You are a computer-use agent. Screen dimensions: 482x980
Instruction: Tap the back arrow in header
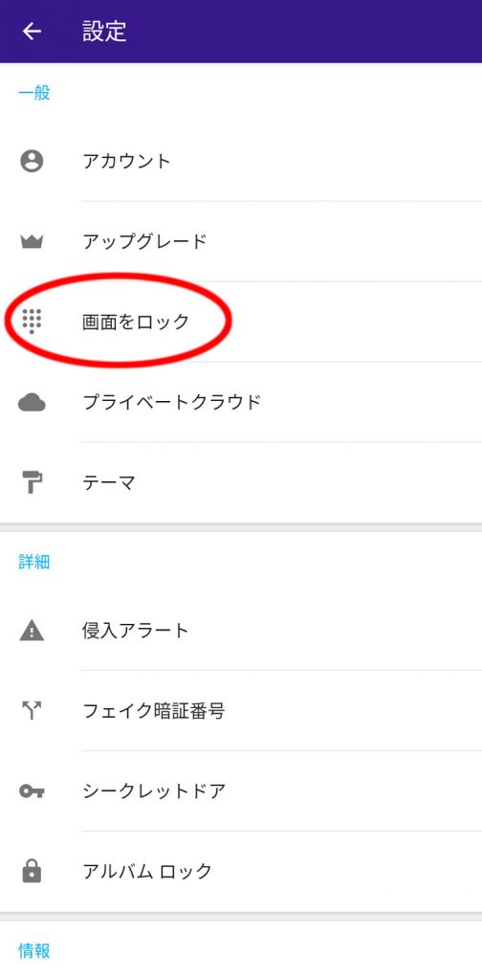tap(32, 32)
